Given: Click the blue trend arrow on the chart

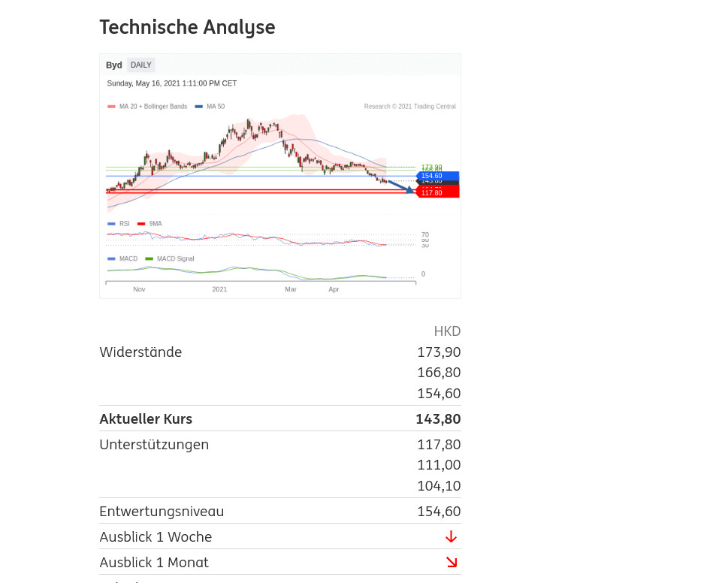Looking at the screenshot, I should [x=400, y=186].
